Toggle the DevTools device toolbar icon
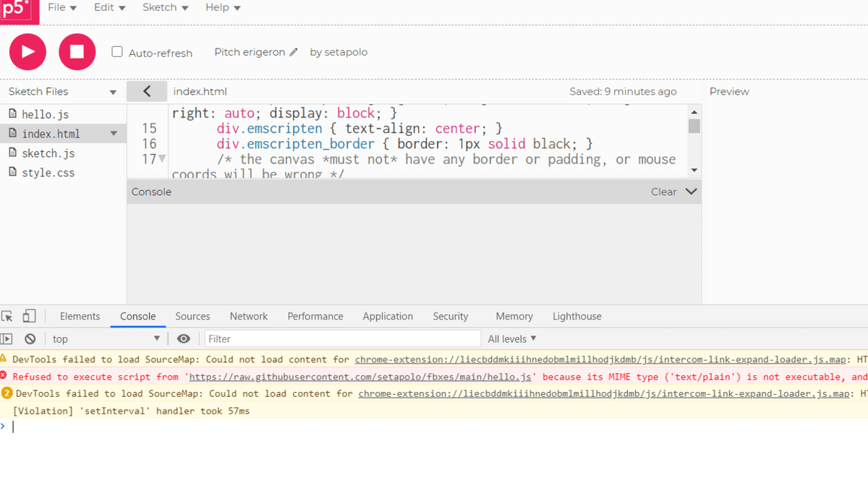The width and height of the screenshot is (868, 483). [29, 316]
